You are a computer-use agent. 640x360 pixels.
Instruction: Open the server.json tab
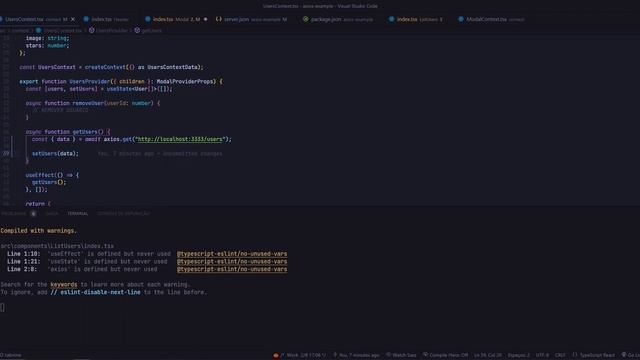252,19
